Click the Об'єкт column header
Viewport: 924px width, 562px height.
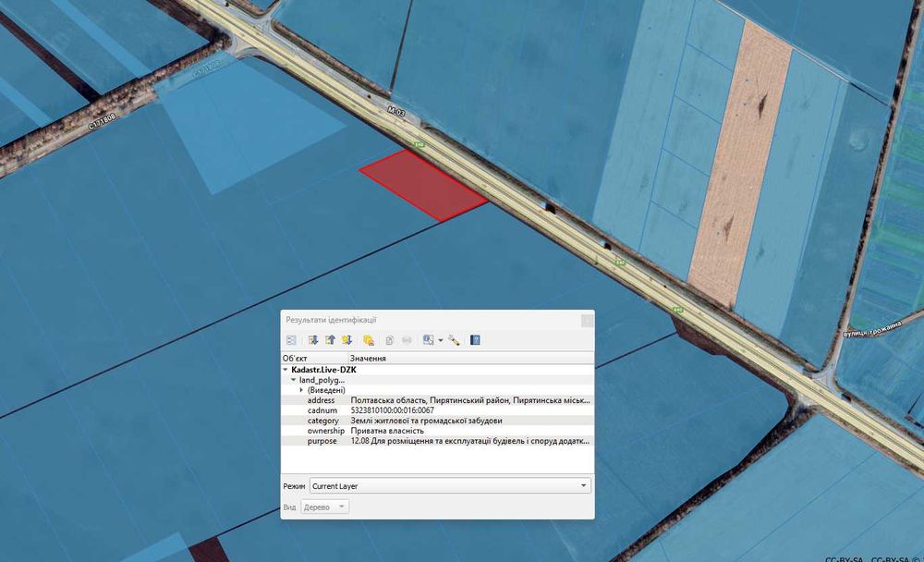pyautogui.click(x=315, y=358)
